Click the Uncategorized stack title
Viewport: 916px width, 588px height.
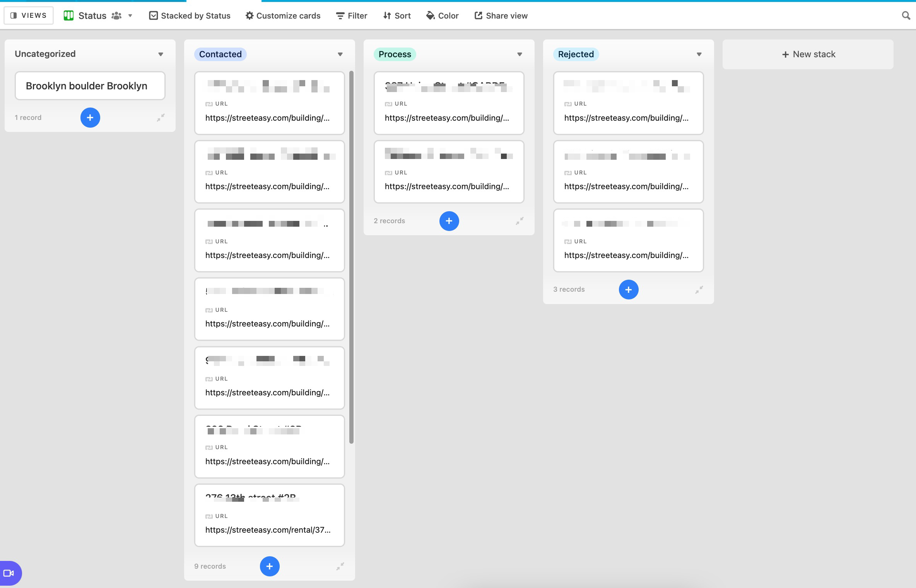tap(45, 54)
